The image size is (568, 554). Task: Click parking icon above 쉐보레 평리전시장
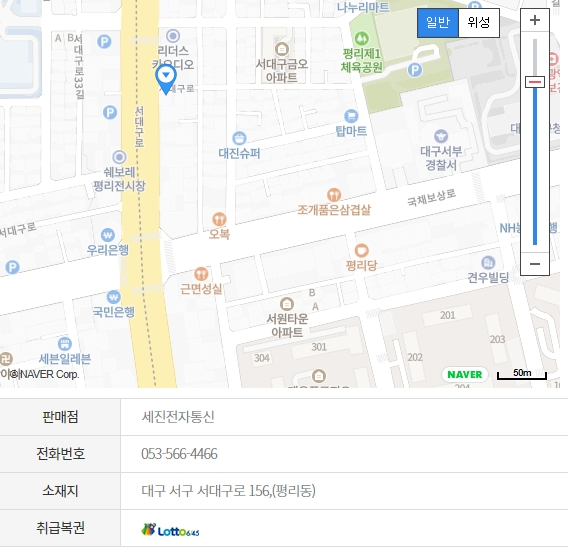(110, 112)
